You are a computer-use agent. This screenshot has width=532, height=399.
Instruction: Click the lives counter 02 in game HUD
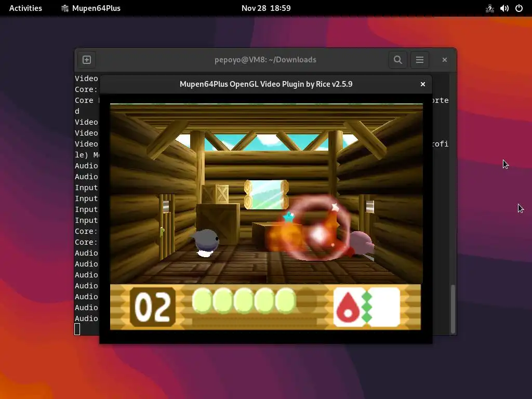(153, 307)
